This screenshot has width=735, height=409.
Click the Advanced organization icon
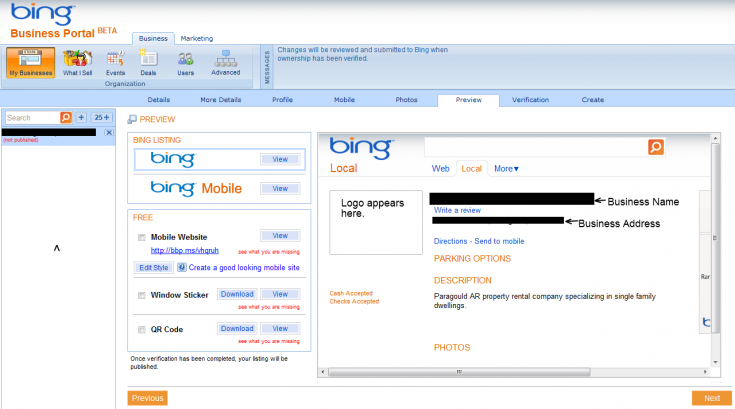click(x=225, y=62)
